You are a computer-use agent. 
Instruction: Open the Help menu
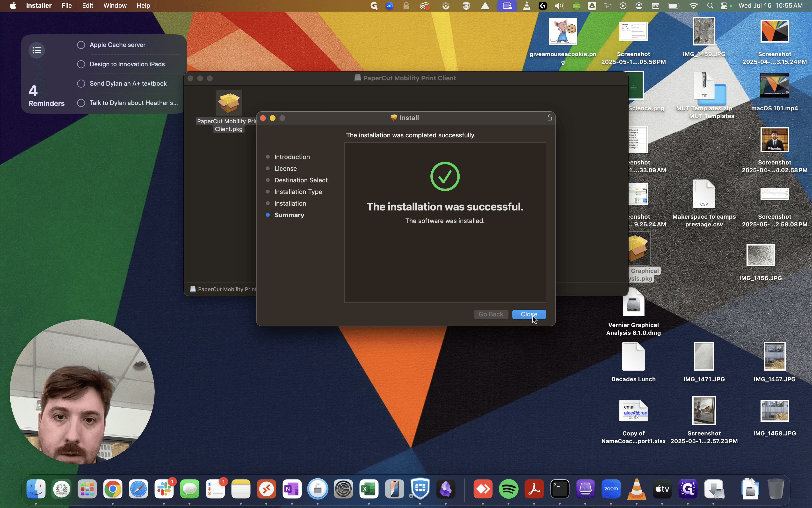(x=143, y=6)
